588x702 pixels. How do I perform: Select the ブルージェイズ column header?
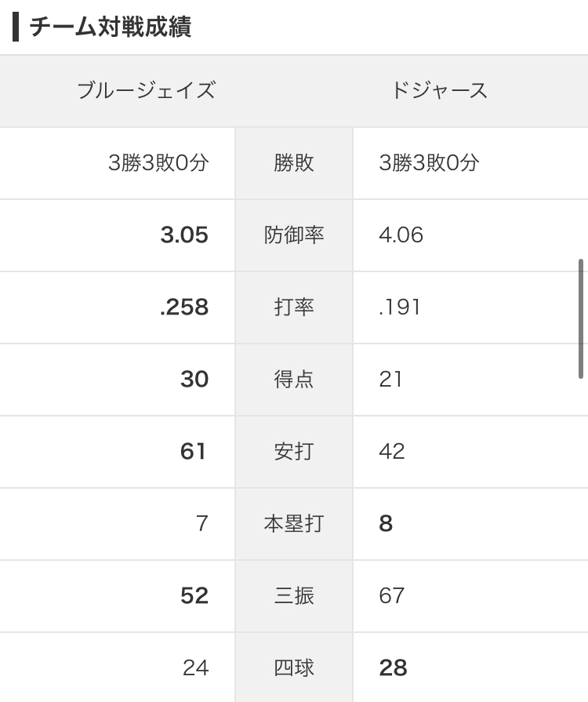click(x=147, y=90)
